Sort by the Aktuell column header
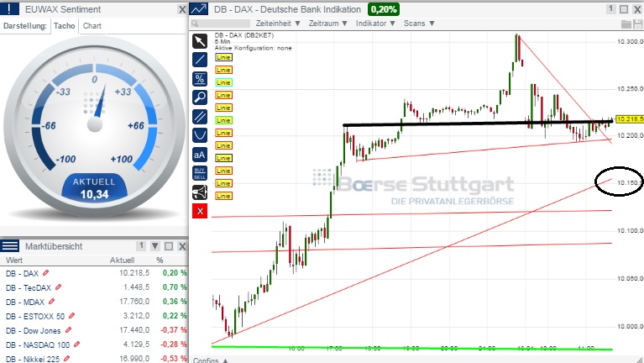The width and height of the screenshot is (644, 363). pos(122,260)
